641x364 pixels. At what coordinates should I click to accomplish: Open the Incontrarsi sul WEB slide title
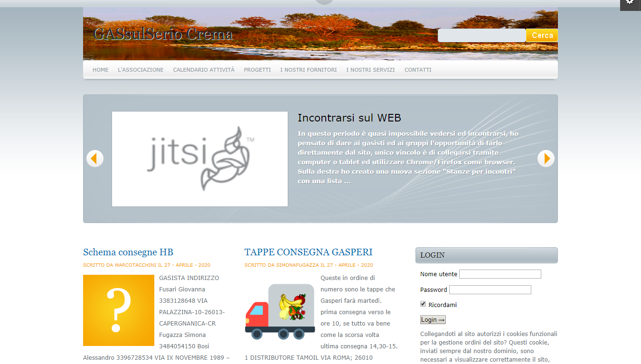(x=349, y=118)
